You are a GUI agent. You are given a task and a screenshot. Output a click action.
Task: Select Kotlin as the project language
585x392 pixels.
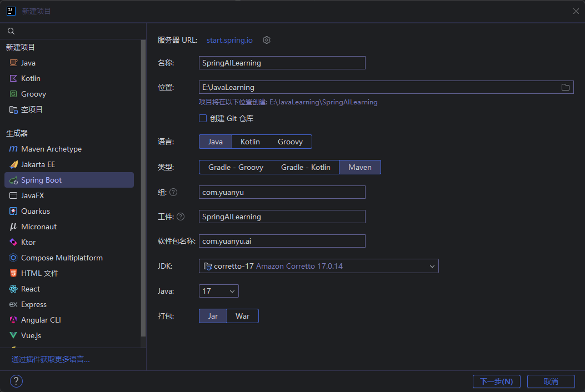[x=250, y=142]
